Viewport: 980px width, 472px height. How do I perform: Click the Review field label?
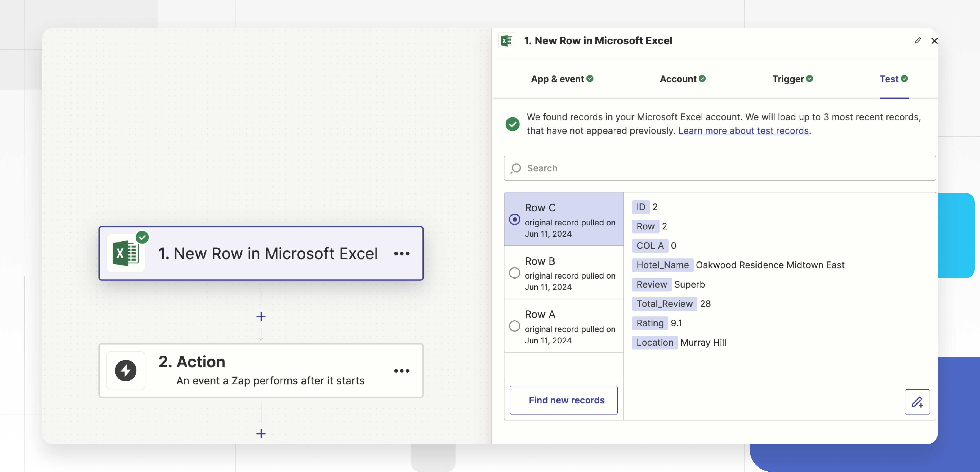coord(651,285)
